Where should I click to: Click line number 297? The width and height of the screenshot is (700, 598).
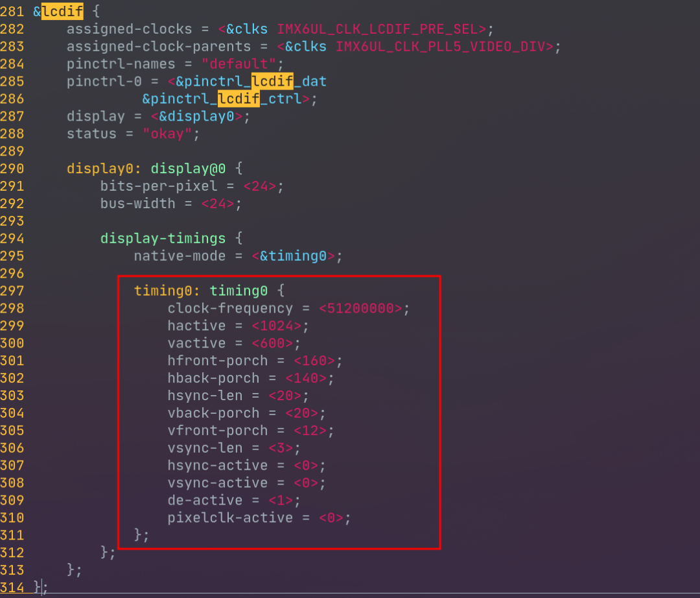12,291
